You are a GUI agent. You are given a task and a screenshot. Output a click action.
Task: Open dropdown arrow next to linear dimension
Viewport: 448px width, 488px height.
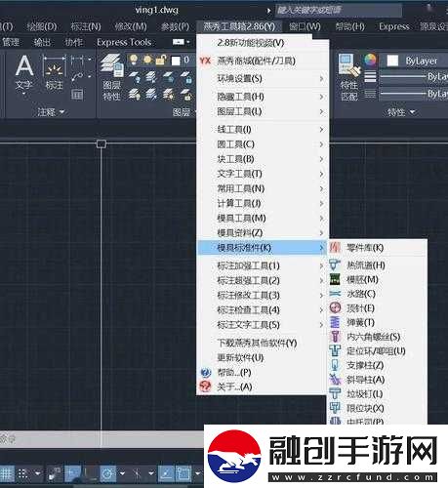pos(89,60)
